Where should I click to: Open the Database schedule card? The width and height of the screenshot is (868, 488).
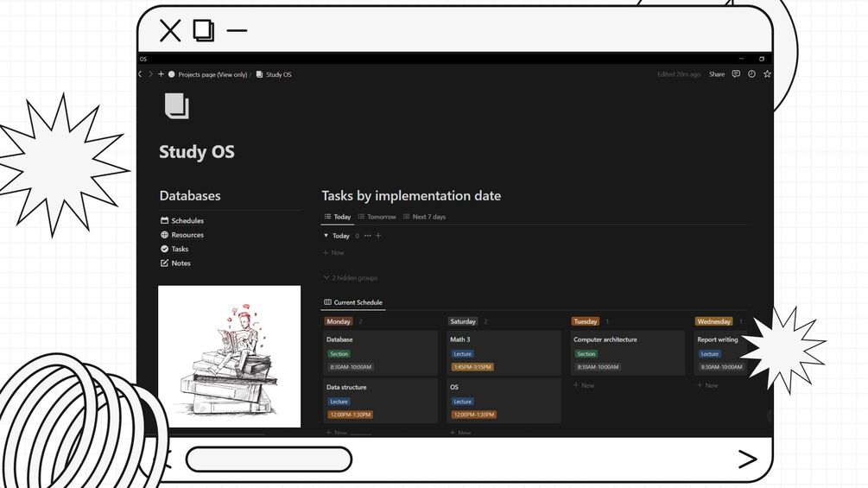[x=380, y=352]
